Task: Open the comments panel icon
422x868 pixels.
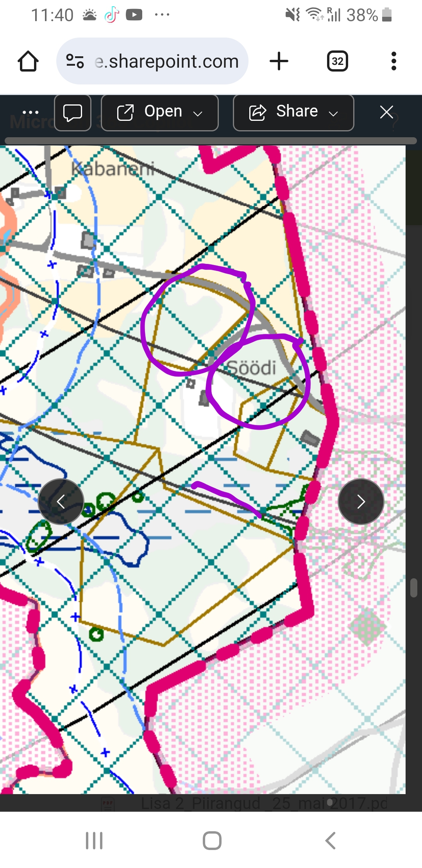Action: click(x=73, y=113)
